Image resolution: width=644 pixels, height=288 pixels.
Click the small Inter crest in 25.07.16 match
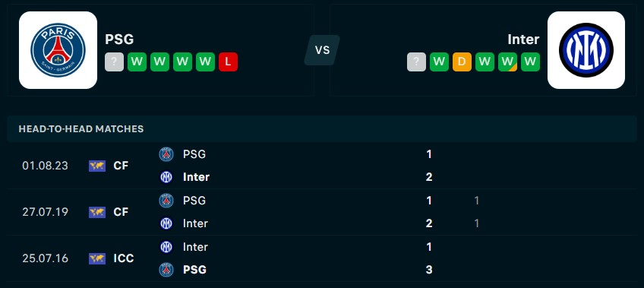click(x=166, y=246)
